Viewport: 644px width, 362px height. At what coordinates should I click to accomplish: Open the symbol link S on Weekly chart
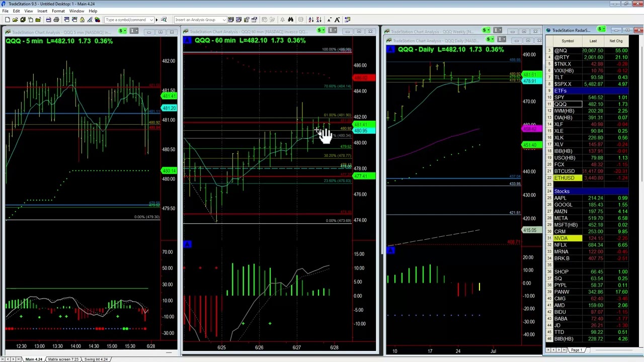click(486, 31)
